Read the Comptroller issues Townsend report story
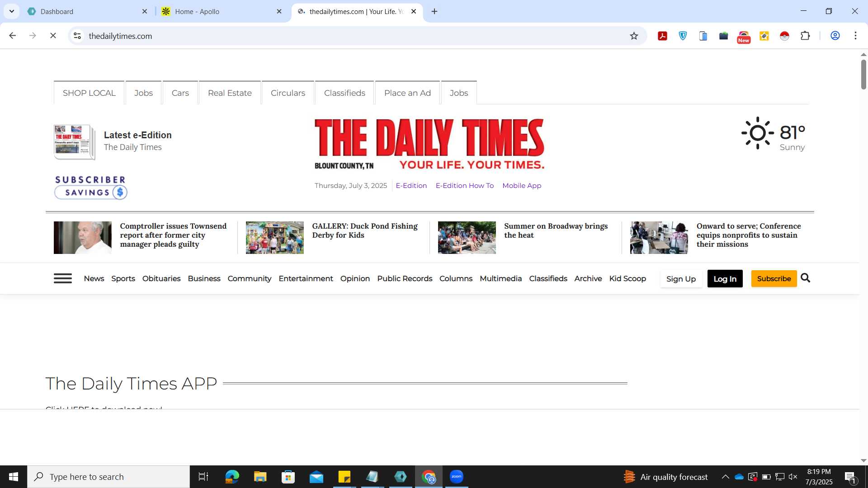 173,235
